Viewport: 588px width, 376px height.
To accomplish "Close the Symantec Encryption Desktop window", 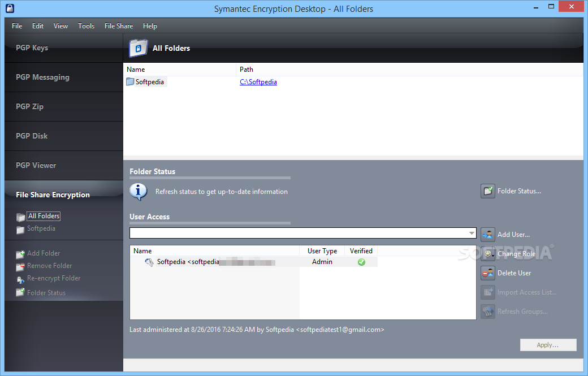I will click(x=572, y=6).
